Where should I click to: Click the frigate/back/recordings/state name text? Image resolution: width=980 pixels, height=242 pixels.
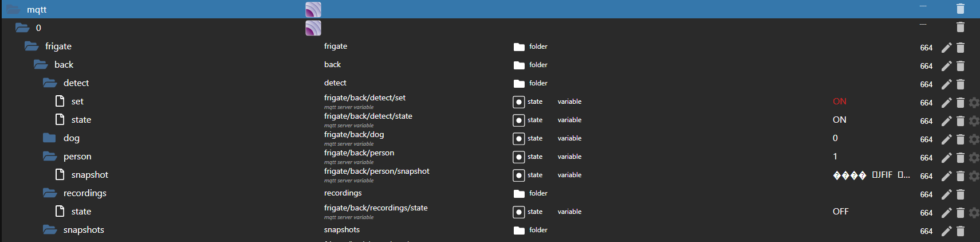pyautogui.click(x=376, y=208)
